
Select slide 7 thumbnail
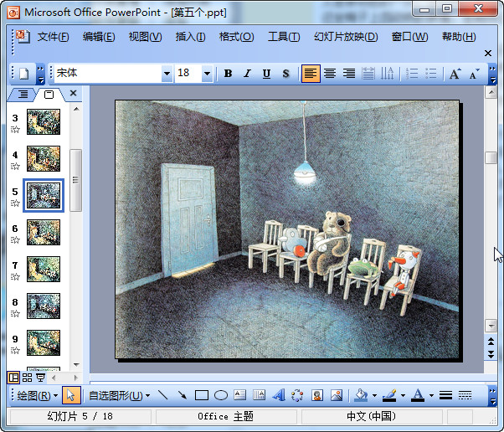(44, 269)
